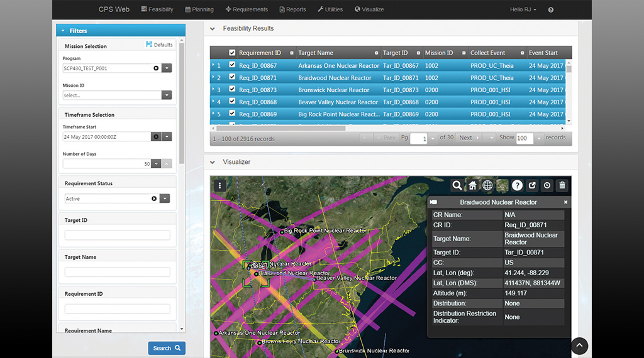Uncheck the Req_ID_00867 row checkbox
644x358 pixels.
233,65
